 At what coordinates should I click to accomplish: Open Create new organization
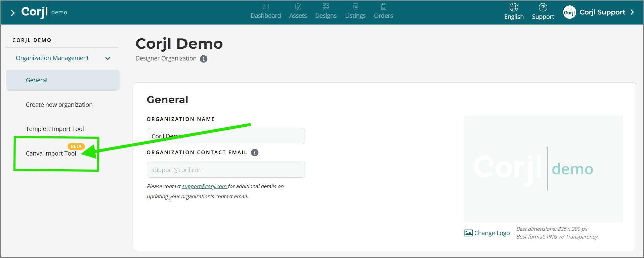coord(59,105)
